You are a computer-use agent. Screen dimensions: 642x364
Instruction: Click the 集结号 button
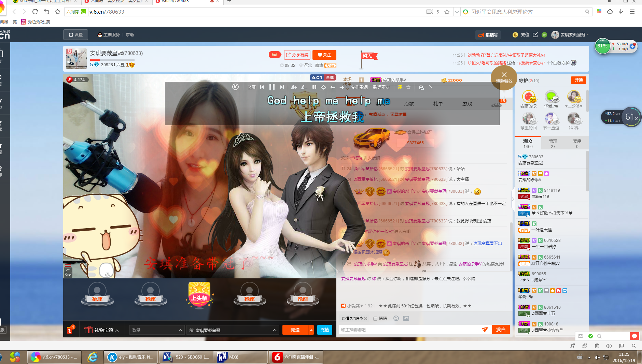point(488,35)
